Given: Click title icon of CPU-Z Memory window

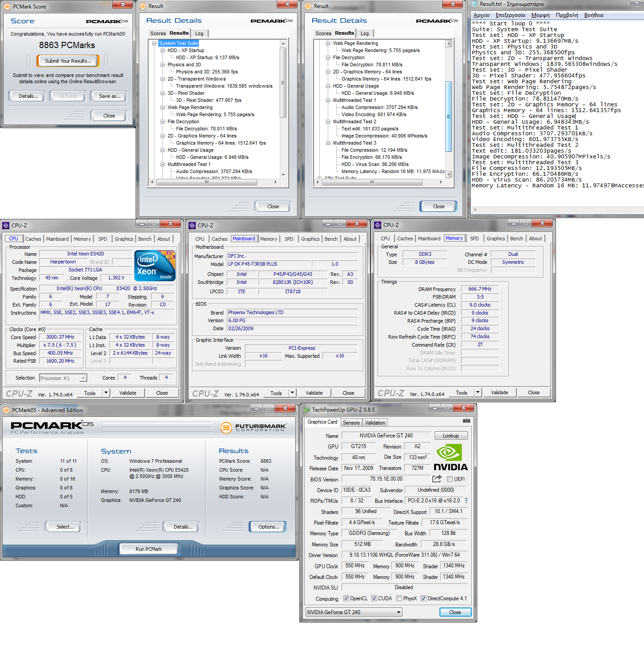Looking at the screenshot, I should (x=378, y=225).
